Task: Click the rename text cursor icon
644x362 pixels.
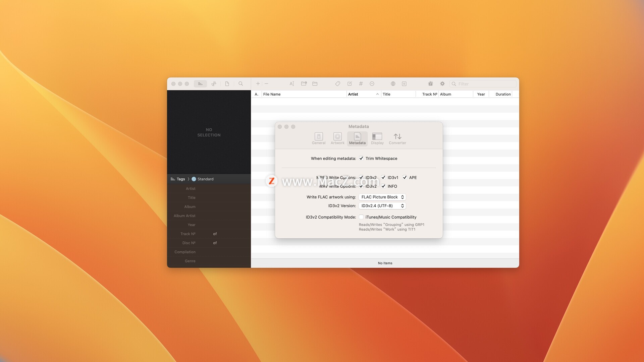Action: [x=292, y=84]
